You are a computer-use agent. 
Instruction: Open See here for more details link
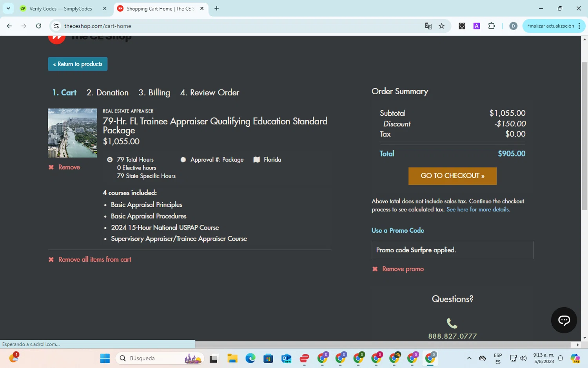(478, 210)
